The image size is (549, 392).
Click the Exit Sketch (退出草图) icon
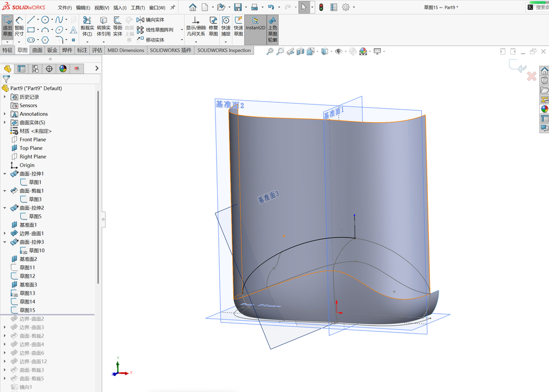point(8,27)
